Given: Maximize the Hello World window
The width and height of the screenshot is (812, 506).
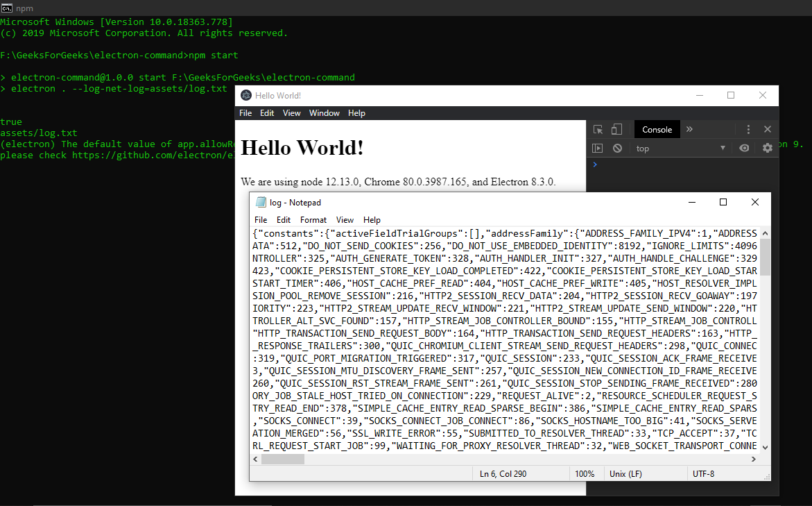Looking at the screenshot, I should (x=731, y=95).
